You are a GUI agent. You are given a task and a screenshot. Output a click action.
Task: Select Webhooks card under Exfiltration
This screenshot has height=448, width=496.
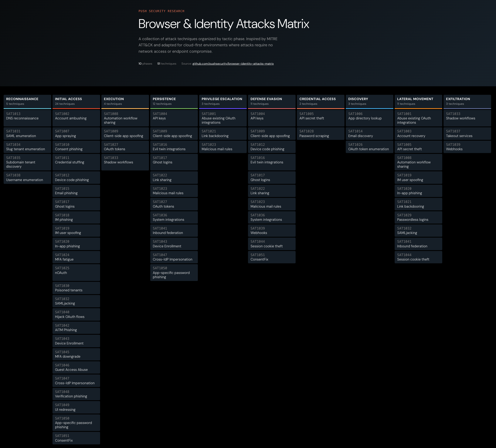(x=467, y=147)
